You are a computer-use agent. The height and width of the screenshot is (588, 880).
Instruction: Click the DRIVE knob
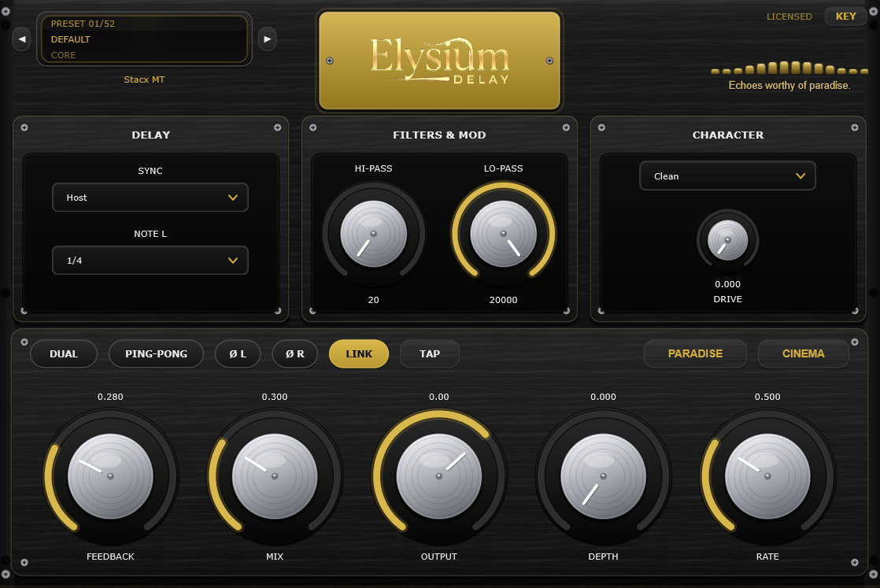[x=728, y=240]
